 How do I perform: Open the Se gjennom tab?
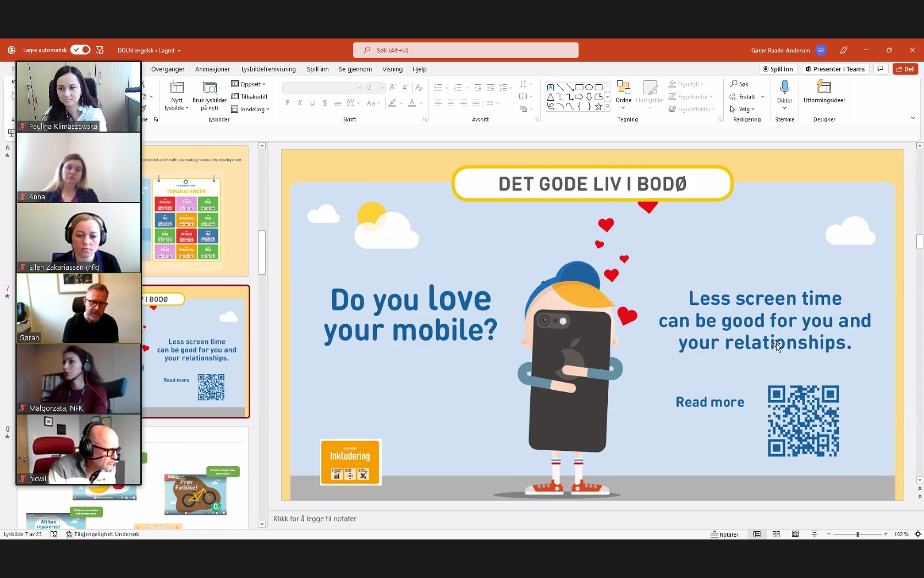(355, 69)
